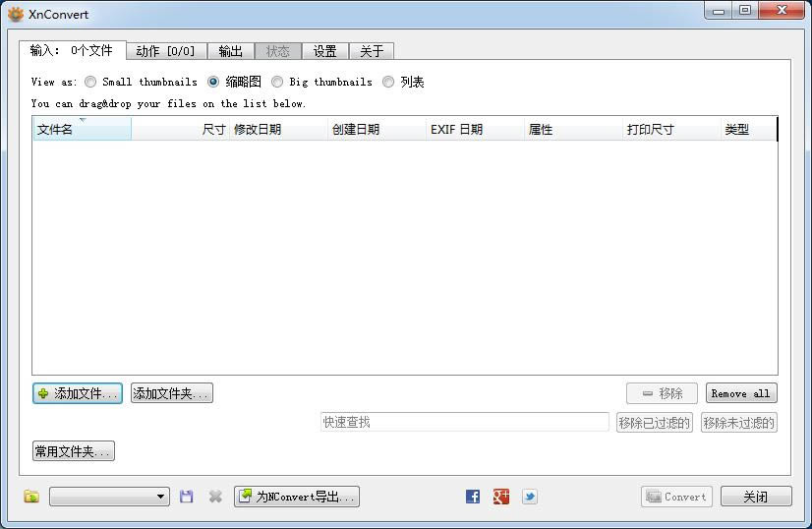
Task: Sort by the 打印尺寸 column header
Action: 672,129
